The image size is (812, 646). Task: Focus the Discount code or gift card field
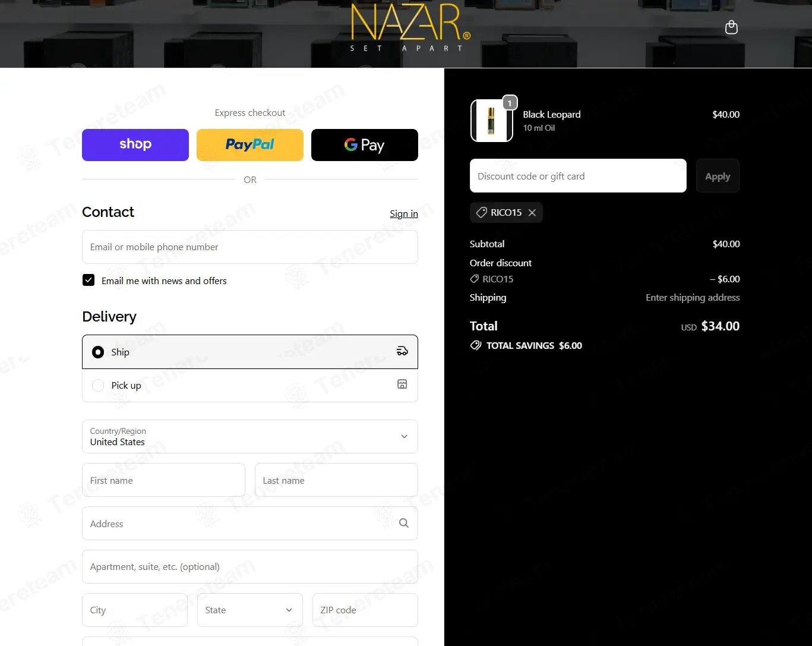(578, 176)
